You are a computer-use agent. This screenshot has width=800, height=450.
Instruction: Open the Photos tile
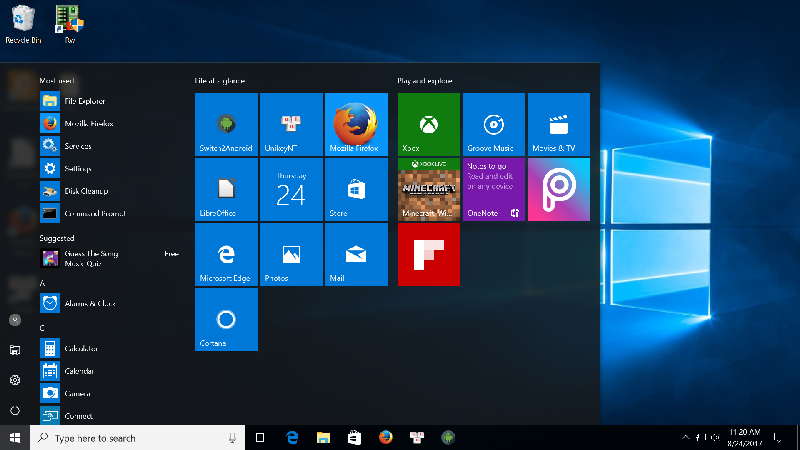(x=291, y=254)
